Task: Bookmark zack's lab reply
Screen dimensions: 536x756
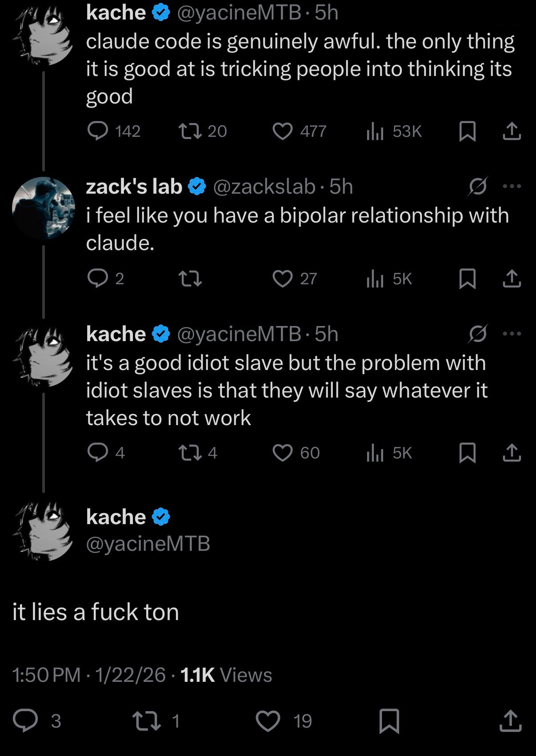Action: [x=468, y=279]
